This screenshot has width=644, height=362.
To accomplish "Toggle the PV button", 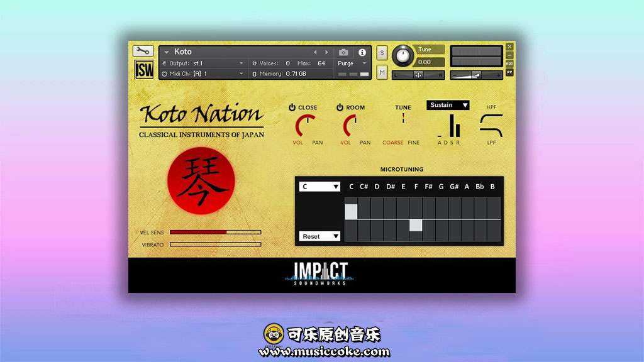I will [509, 72].
